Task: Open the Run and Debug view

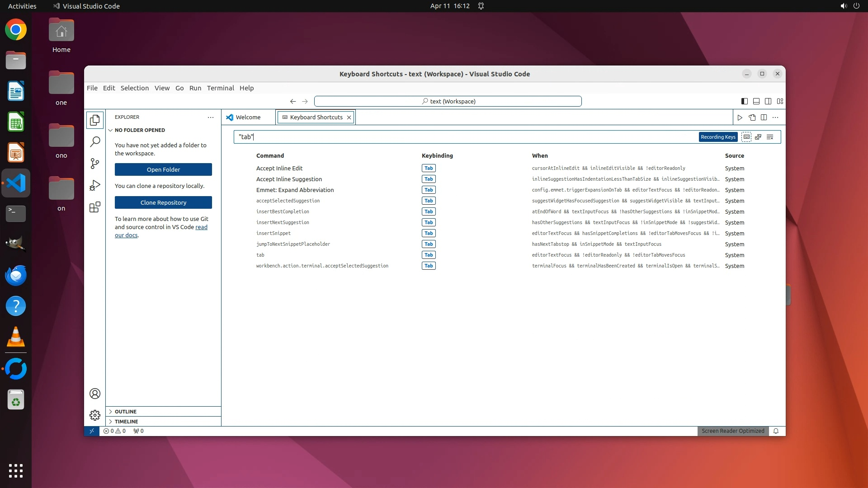Action: pyautogui.click(x=95, y=185)
